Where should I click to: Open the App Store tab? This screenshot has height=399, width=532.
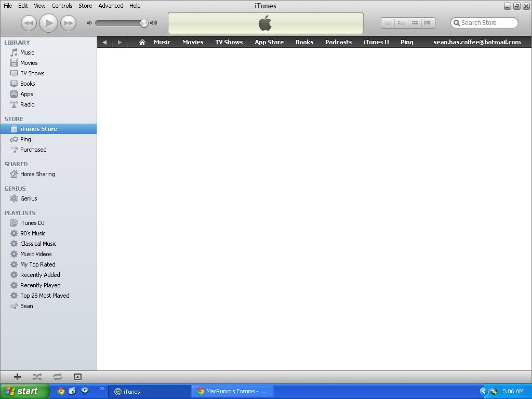click(x=270, y=42)
